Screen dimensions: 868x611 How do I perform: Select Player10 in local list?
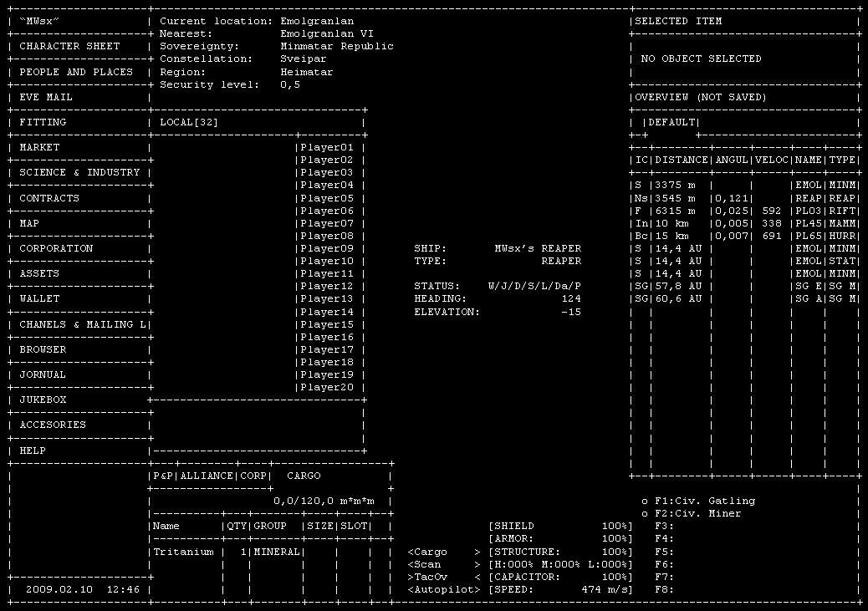[x=327, y=261]
